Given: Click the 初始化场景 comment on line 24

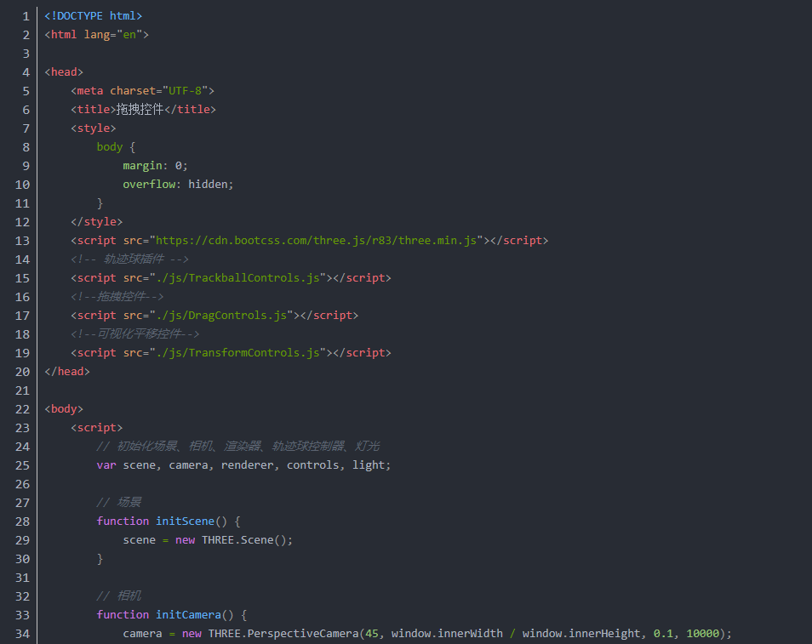Looking at the screenshot, I should tap(238, 447).
